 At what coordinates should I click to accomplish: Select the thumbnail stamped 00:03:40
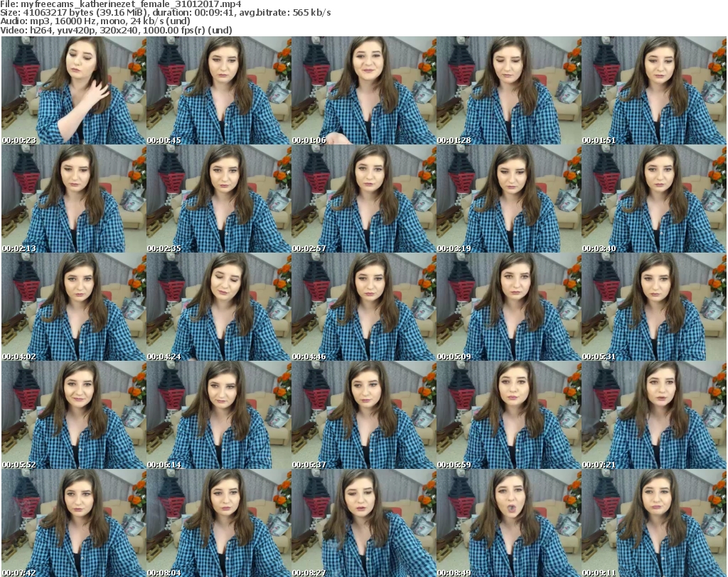tap(654, 198)
